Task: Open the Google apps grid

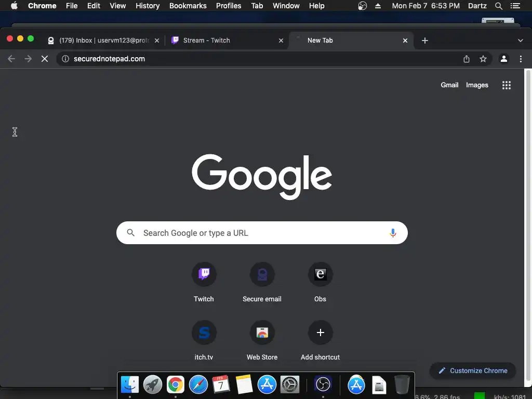Action: click(x=506, y=85)
